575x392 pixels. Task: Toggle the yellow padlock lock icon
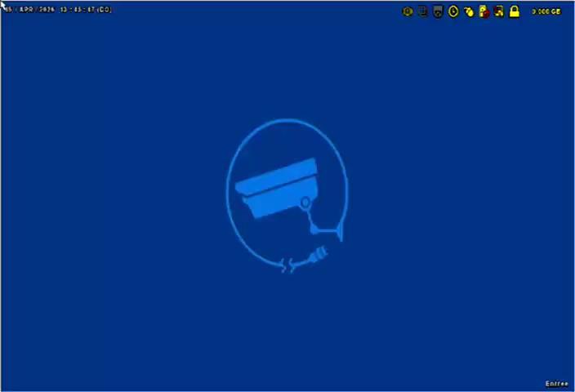tap(515, 11)
